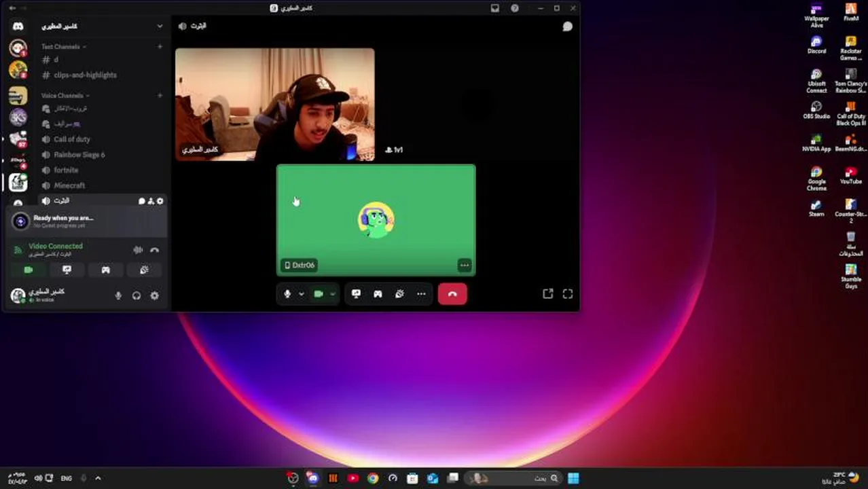Switch to the server showing 97 badge

[x=18, y=139]
